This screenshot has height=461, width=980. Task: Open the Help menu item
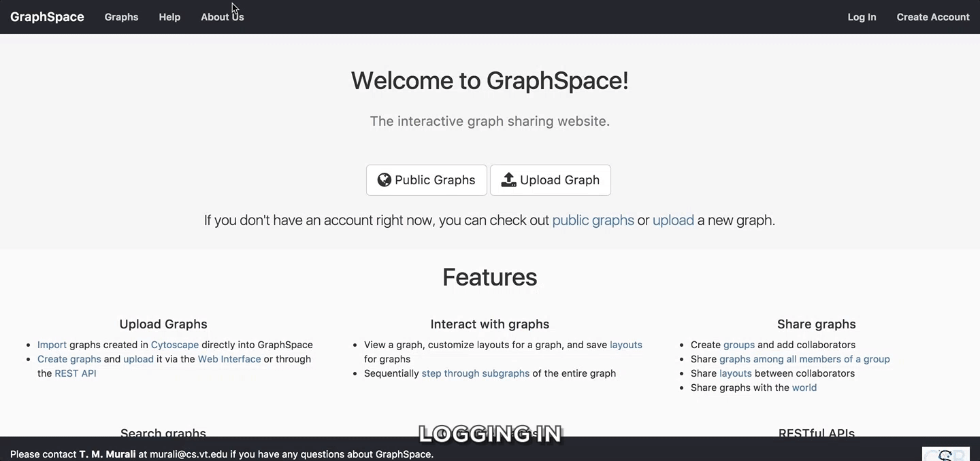(x=169, y=17)
